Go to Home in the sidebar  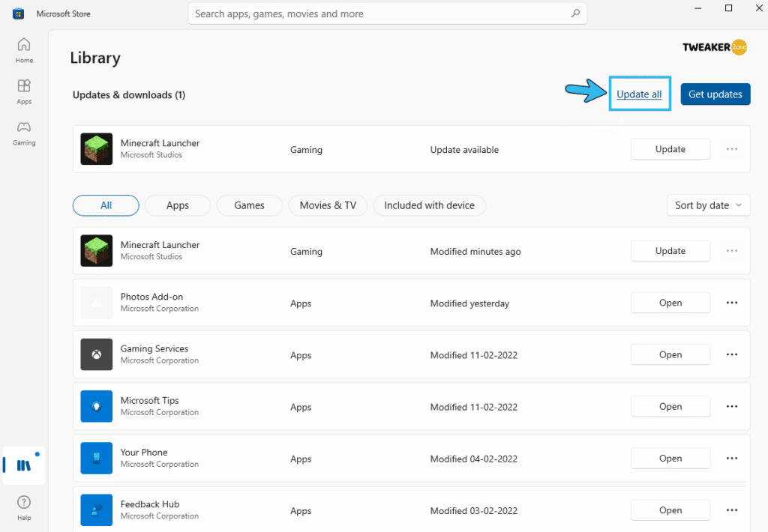pos(24,50)
